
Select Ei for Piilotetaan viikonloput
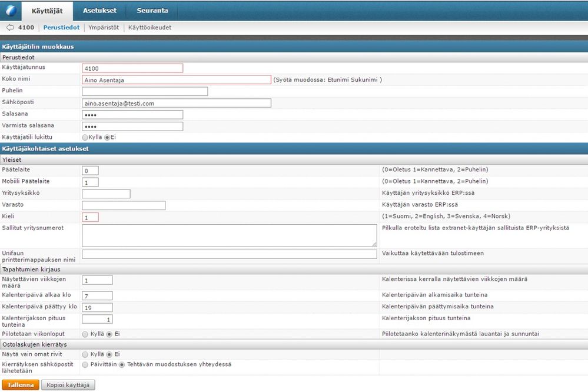[x=109, y=334]
